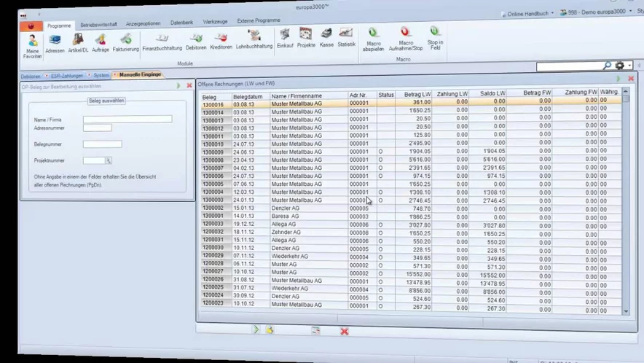Viewport: 644px width, 363px height.
Task: Click the red application orb button
Action: (31, 26)
